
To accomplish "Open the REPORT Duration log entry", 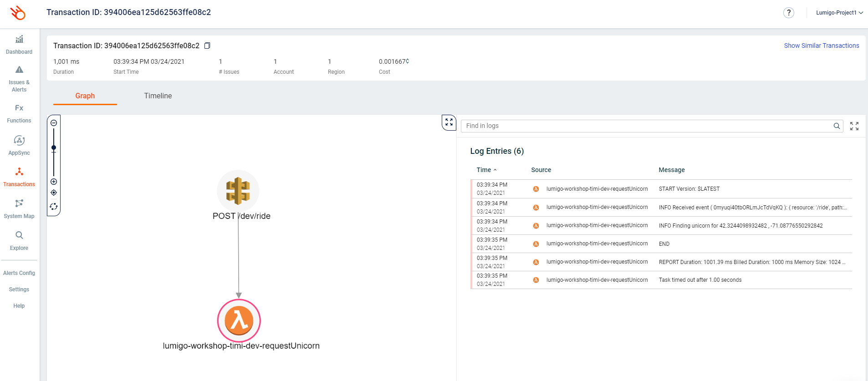I will click(x=661, y=262).
